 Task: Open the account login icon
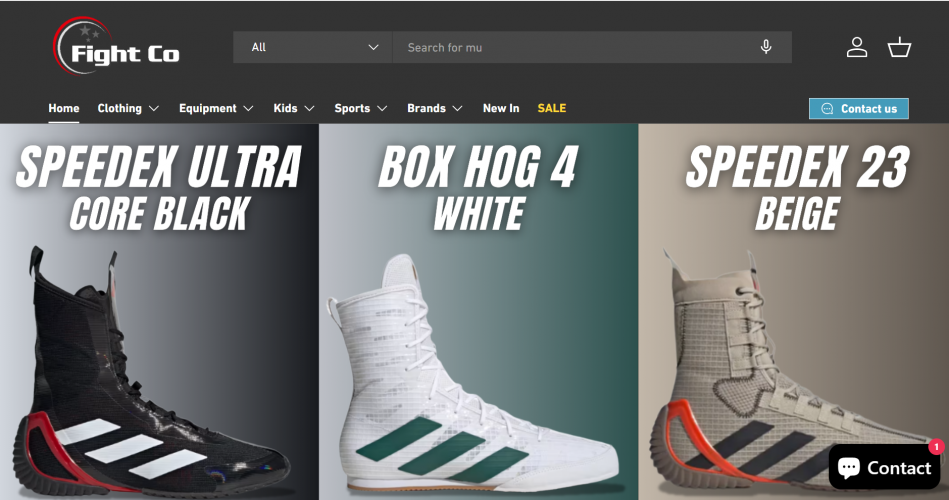pos(856,47)
